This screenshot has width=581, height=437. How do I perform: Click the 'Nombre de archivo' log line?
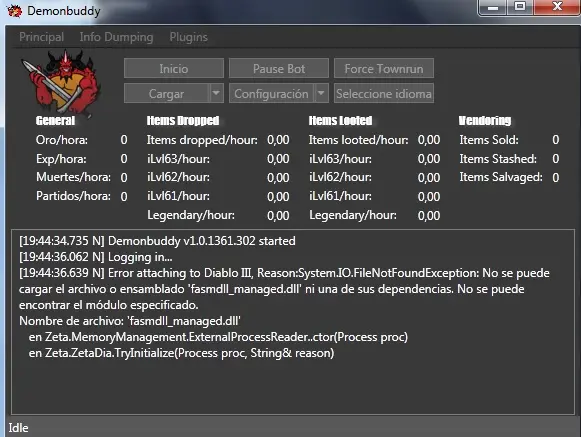click(130, 321)
